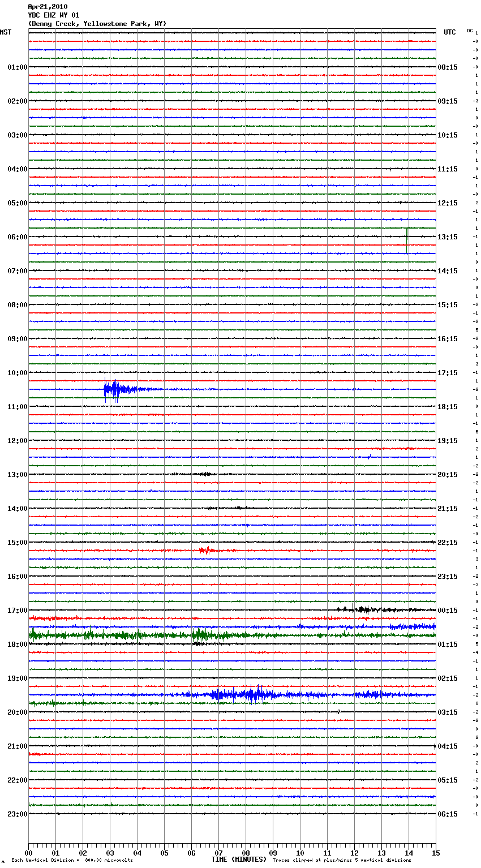This screenshot has height=868, width=481.
Task: Click the 04:15 UTC time label
Action: tap(448, 746)
